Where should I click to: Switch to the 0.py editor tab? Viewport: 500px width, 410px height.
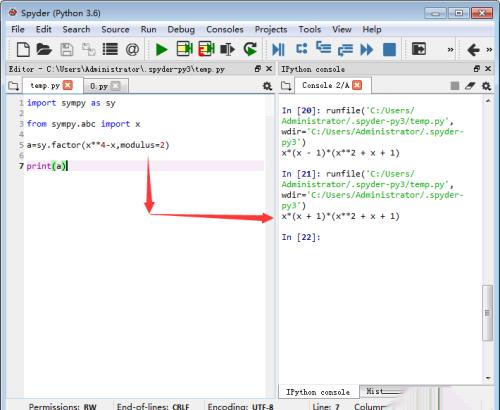[99, 86]
